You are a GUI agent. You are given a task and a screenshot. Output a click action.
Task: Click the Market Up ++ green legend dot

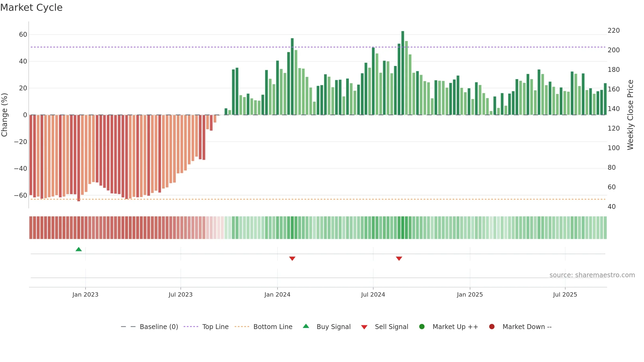(422, 327)
